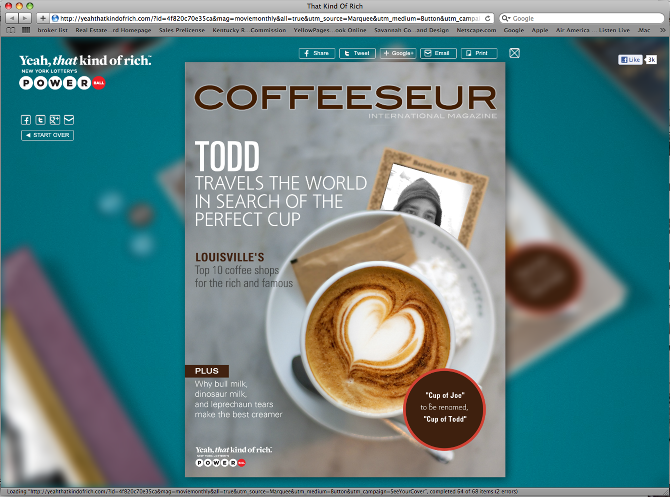This screenshot has height=497, width=670.
Task: Like the page with the Facebook Like button
Action: 630,60
